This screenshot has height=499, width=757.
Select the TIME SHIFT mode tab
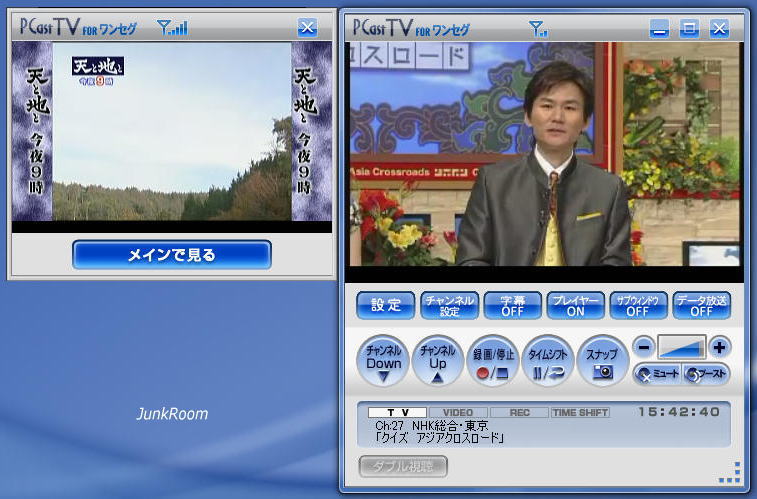[x=580, y=413]
